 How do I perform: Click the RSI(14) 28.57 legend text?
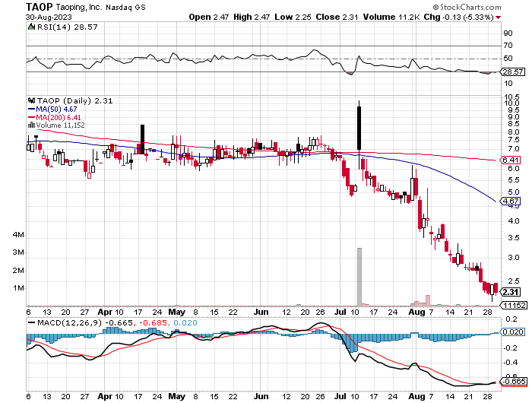tap(67, 27)
